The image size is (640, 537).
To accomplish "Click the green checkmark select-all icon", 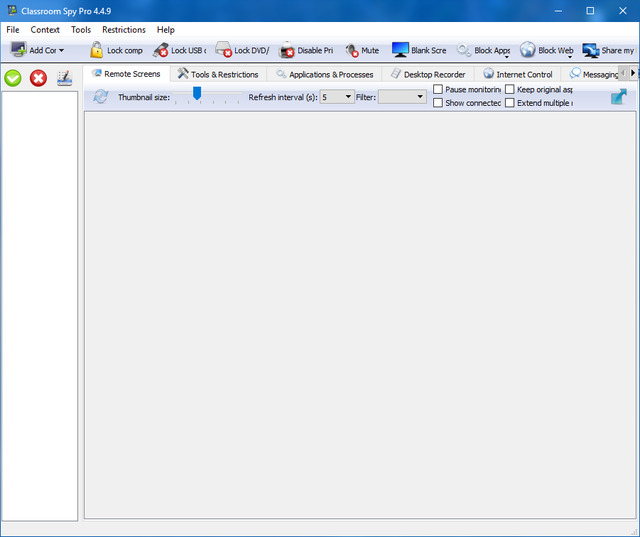I will click(x=13, y=78).
